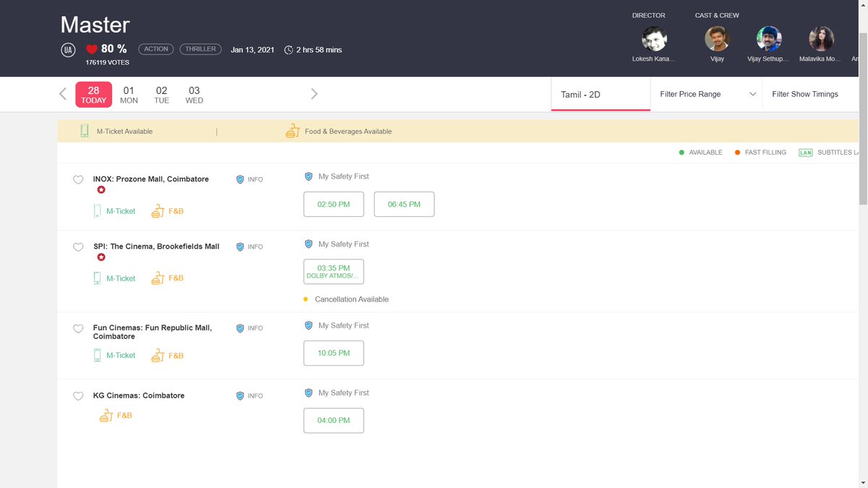Click F&B food icon for Fun Cinemas
868x488 pixels.
[158, 355]
